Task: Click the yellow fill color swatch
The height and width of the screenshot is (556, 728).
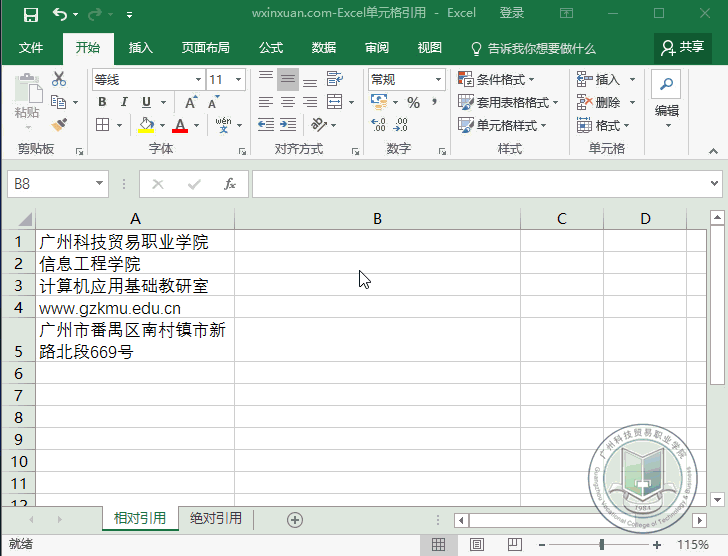Action: pyautogui.click(x=146, y=125)
